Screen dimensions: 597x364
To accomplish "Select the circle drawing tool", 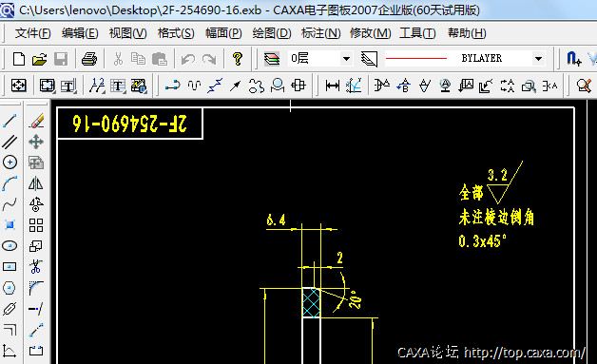I will [10, 163].
